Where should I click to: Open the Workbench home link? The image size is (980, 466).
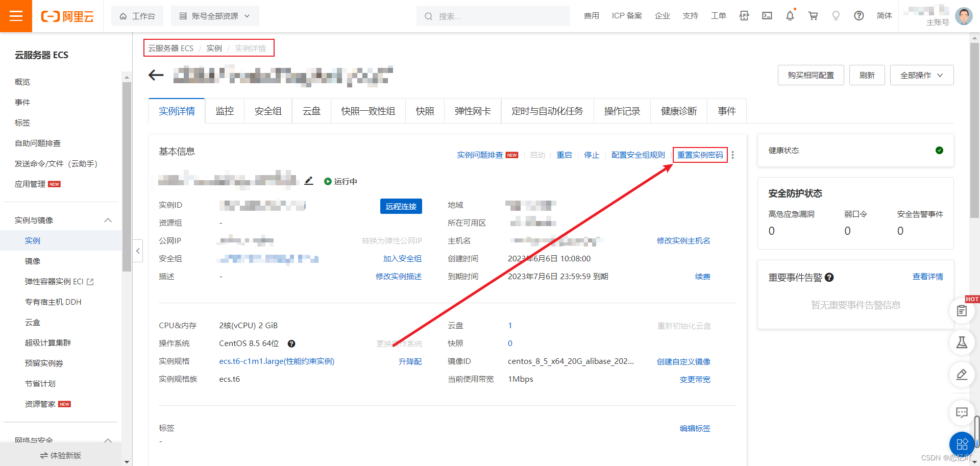click(x=137, y=16)
